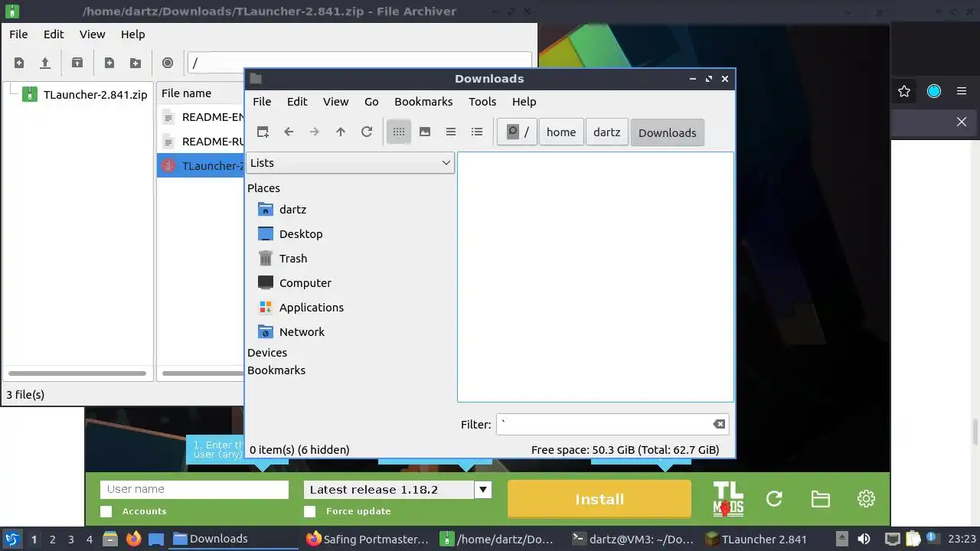
Task: Click dartz path button in Downloads
Action: tap(607, 132)
